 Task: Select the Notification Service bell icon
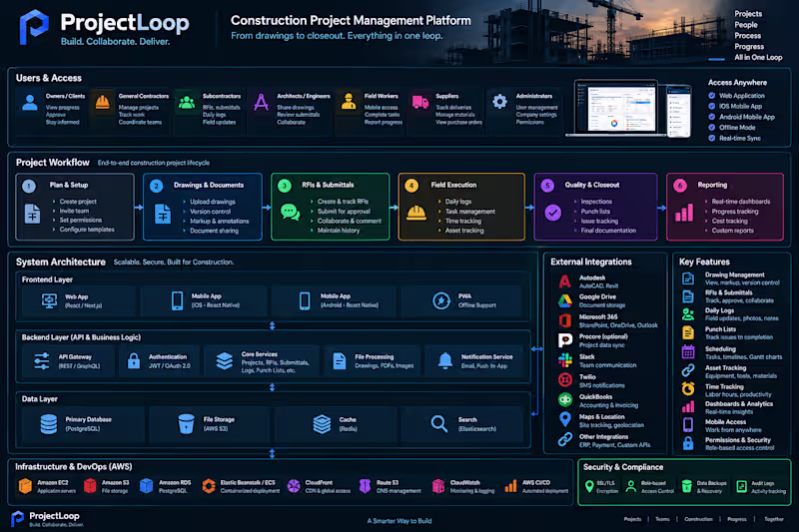[x=445, y=360]
